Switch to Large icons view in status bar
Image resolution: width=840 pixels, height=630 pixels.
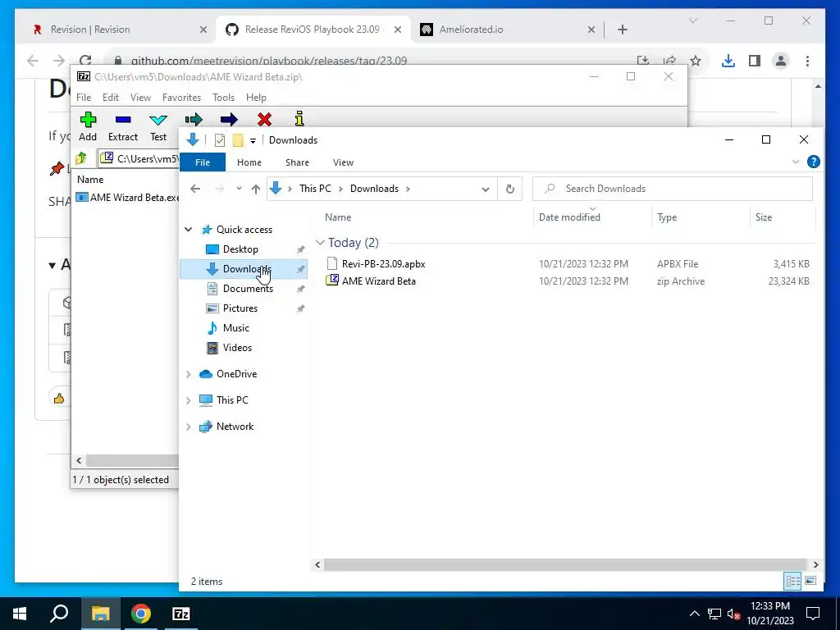(810, 581)
